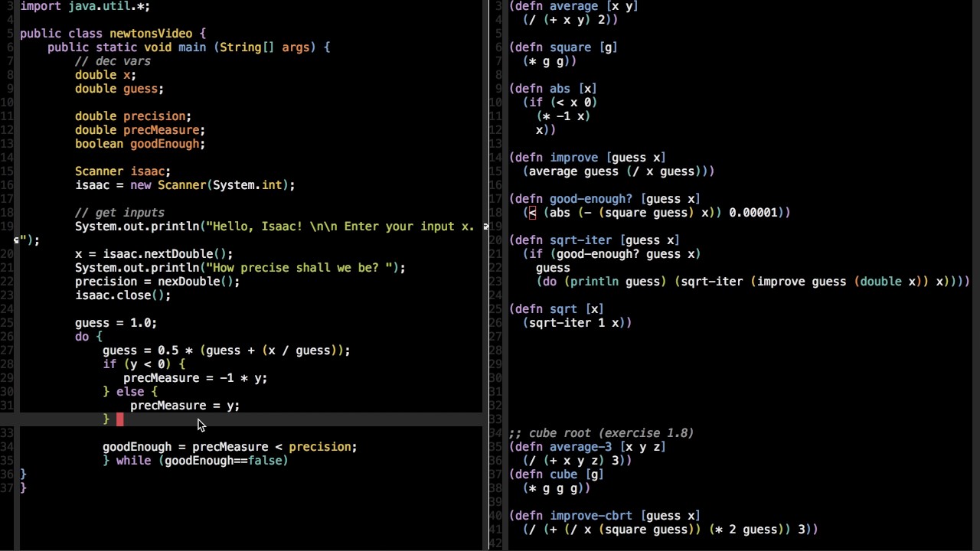The height and width of the screenshot is (551, 980).
Task: Click the line containing '0.00001))'
Action: (x=657, y=213)
